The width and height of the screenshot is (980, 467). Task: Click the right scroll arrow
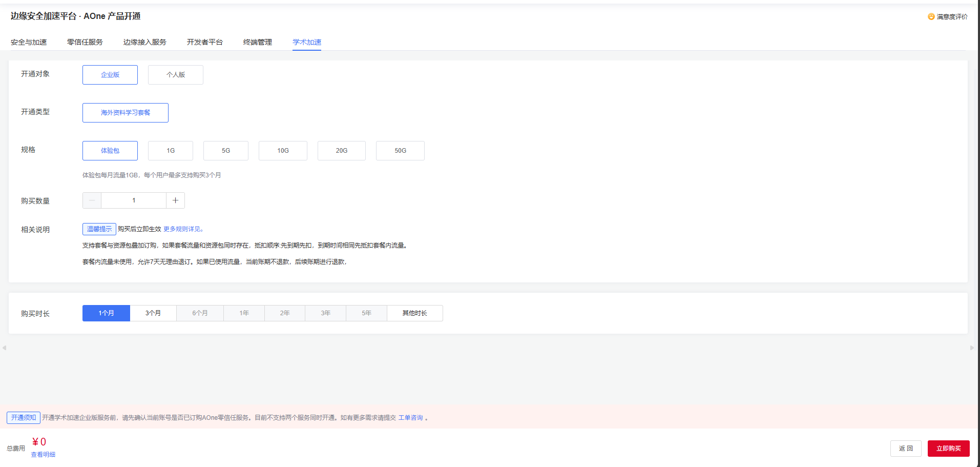[972, 348]
